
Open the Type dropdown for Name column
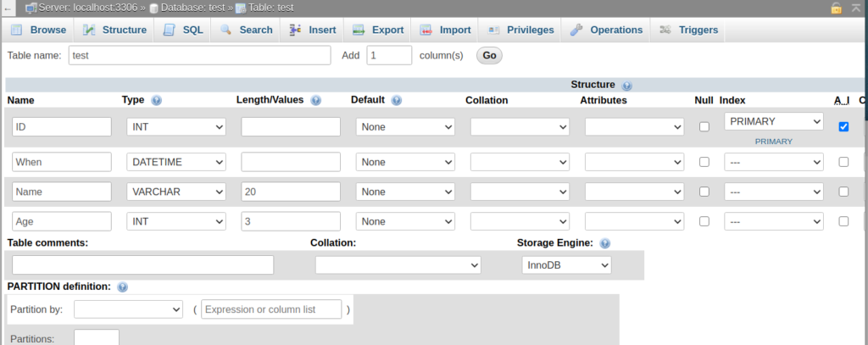pos(176,192)
